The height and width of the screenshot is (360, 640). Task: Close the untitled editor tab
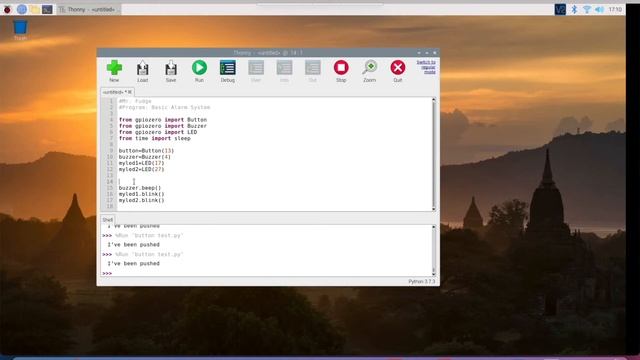[x=130, y=92]
